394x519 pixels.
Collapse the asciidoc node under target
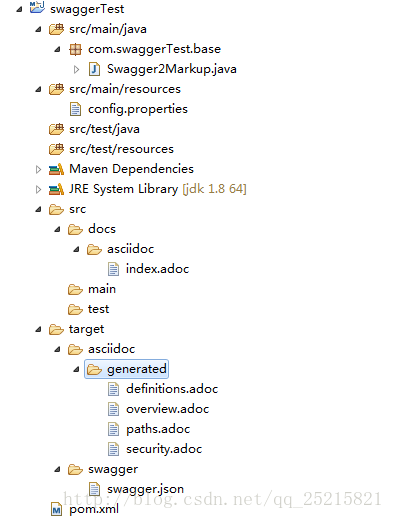pyautogui.click(x=57, y=350)
